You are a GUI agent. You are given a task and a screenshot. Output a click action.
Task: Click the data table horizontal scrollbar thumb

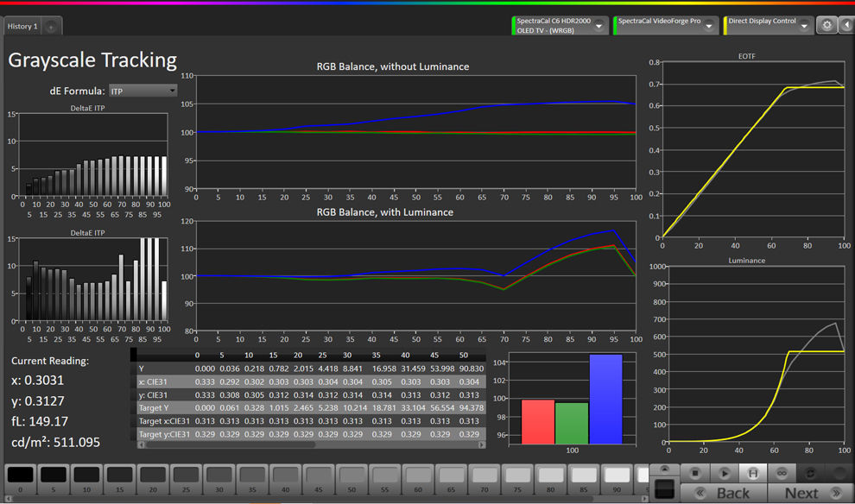click(230, 444)
